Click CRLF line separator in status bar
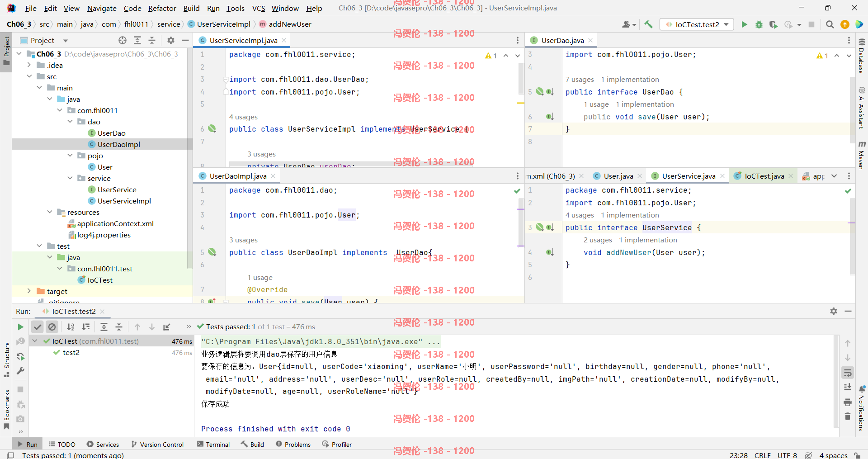This screenshot has width=868, height=459. [762, 455]
